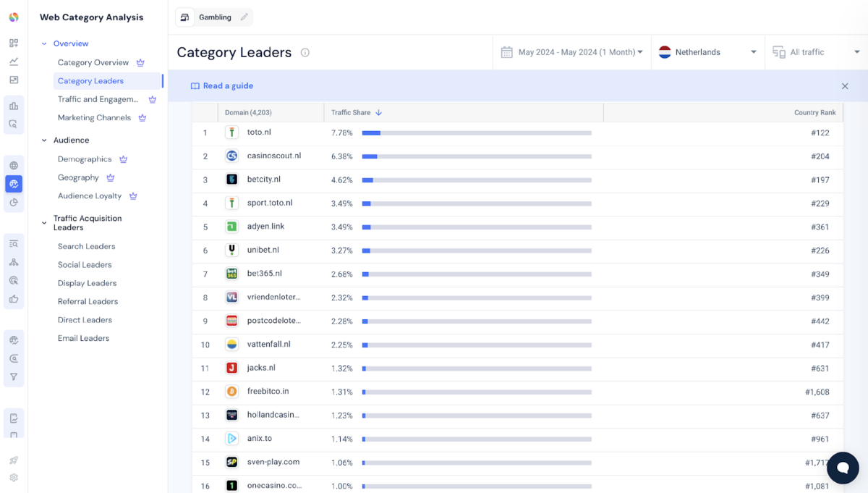Screen dimensions: 868x493
Task: Click the crown icon next to Geography
Action: click(x=110, y=177)
